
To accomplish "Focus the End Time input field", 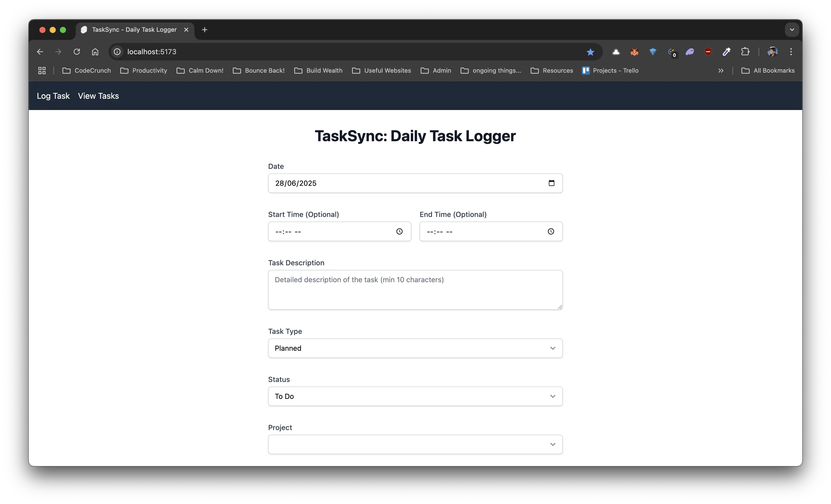I will pyautogui.click(x=491, y=232).
